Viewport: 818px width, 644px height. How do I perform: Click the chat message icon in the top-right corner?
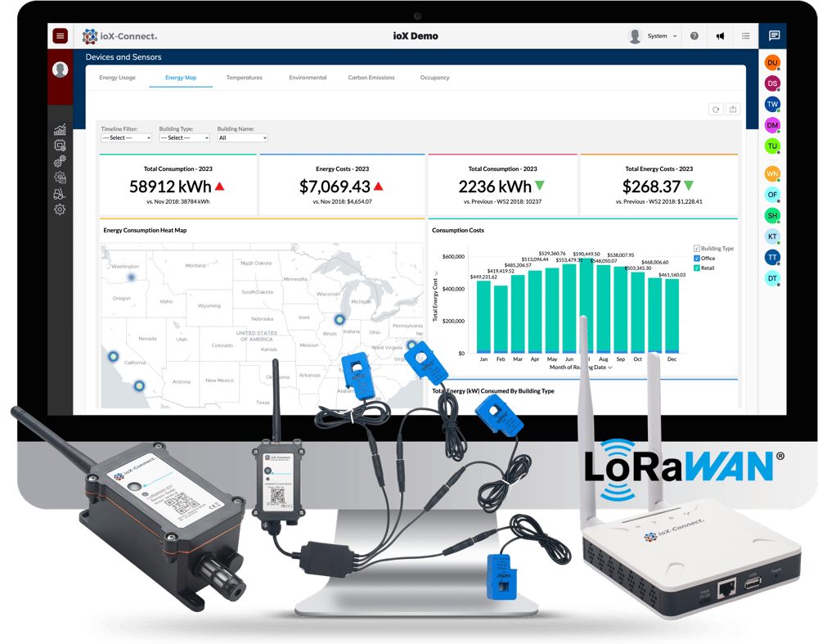point(775,36)
